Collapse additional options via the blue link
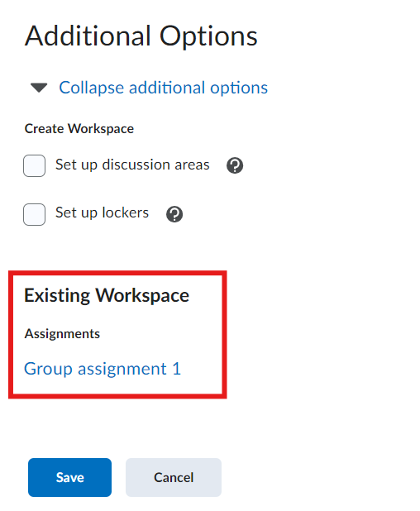The width and height of the screenshot is (420, 511). (163, 88)
